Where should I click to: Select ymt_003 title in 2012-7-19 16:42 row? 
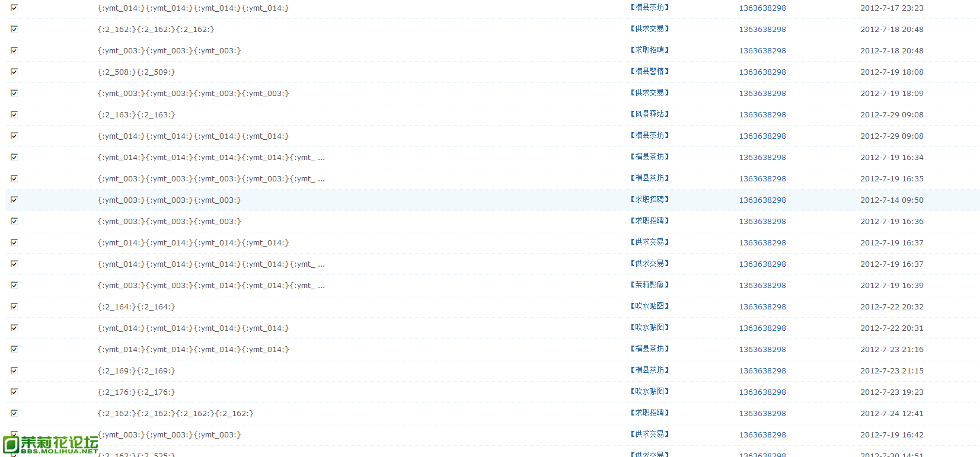(170, 435)
